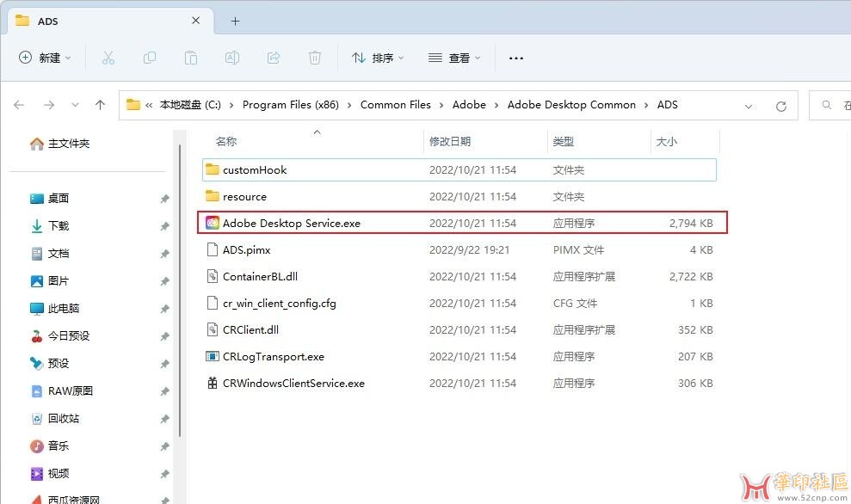
Task: Unpin 桌面 using its pin icon
Action: pos(164,199)
